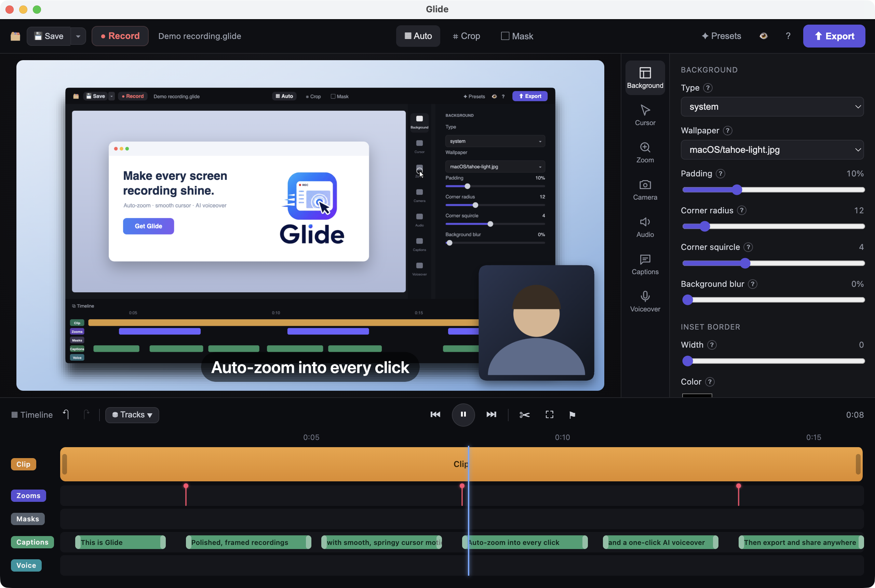Show help for inset border Color
This screenshot has width=875, height=588.
point(710,382)
